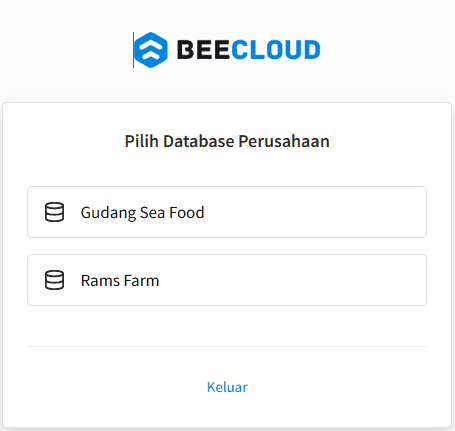Click the database icon beside Gudang Sea Food
Viewport: 455px width, 431px height.
pos(54,212)
